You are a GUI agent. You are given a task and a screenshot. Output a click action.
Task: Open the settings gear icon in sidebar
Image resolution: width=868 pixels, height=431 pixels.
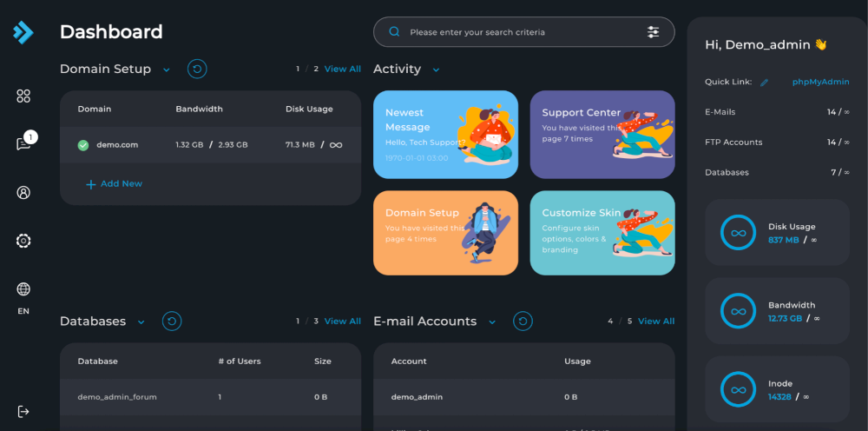23,241
